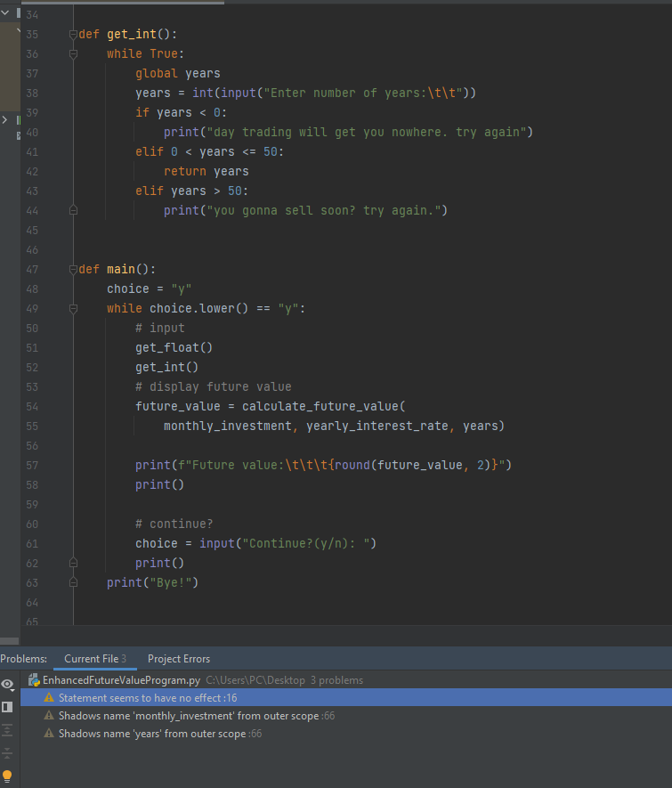Click the fold end marker on line 63
The height and width of the screenshot is (788, 672).
coord(73,582)
